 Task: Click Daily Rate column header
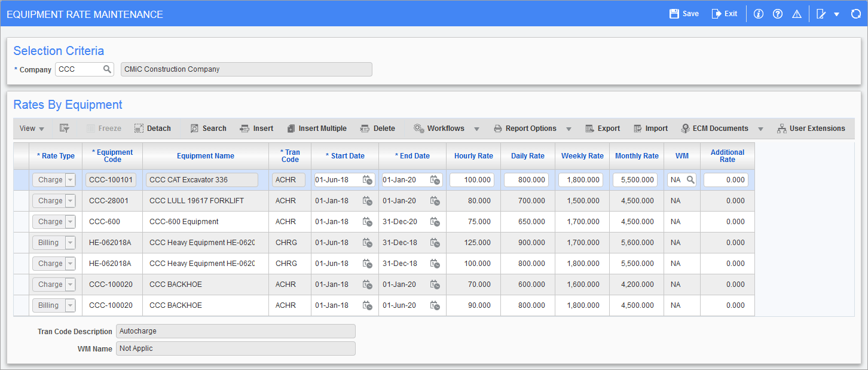[528, 156]
